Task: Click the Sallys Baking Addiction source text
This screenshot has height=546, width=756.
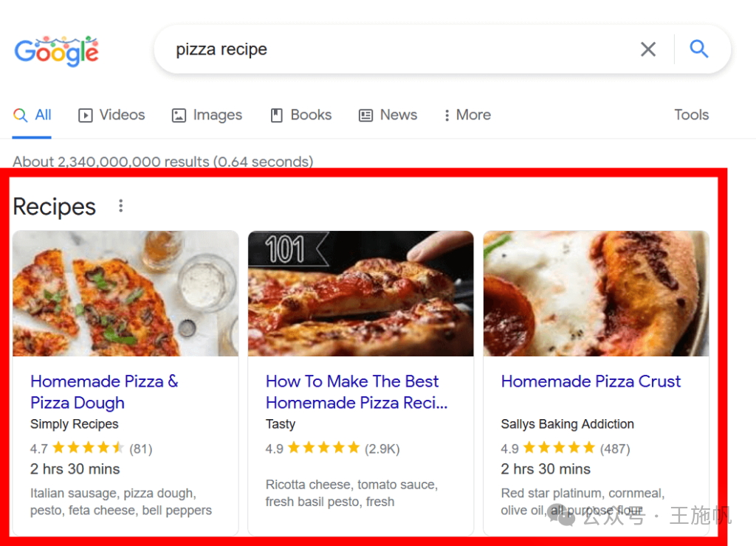Action: click(567, 424)
